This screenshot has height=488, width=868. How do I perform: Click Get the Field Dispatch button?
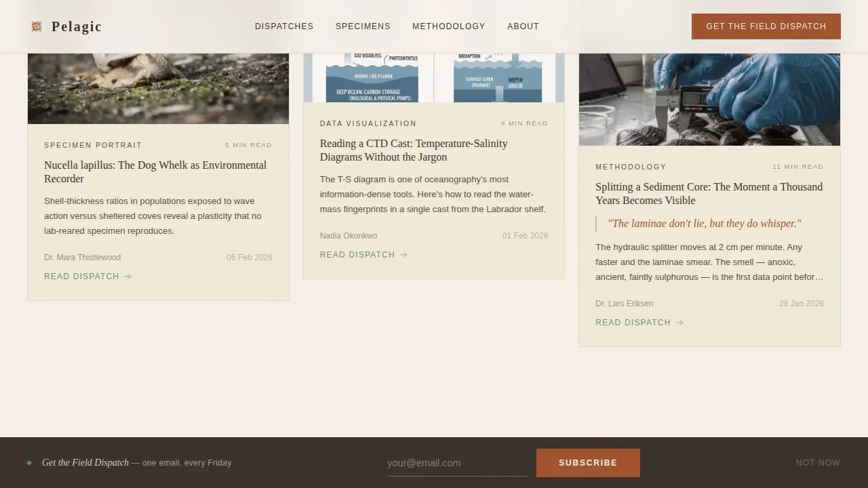[766, 26]
